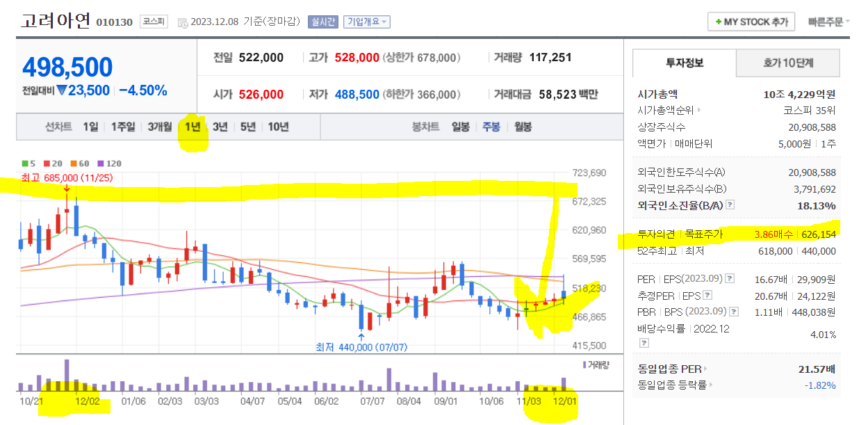Screen dimensions: 868x425
Task: Click the 투자의견 label
Action: 656,234
